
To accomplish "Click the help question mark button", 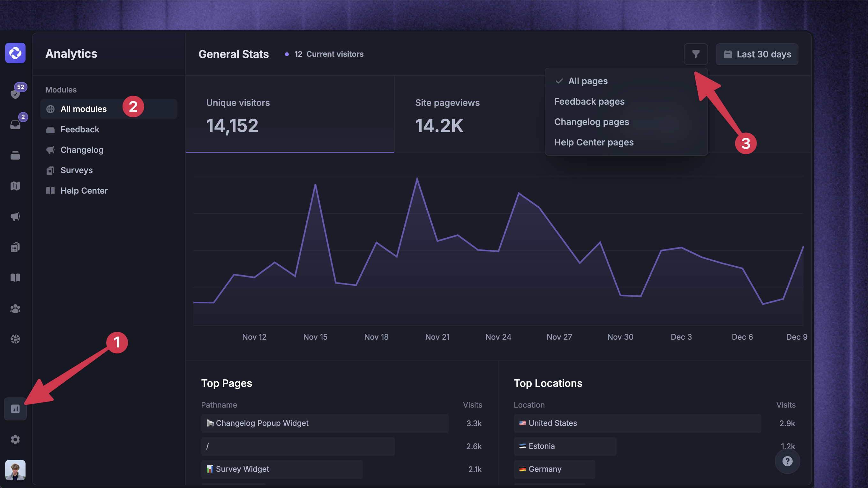I will coord(787,461).
